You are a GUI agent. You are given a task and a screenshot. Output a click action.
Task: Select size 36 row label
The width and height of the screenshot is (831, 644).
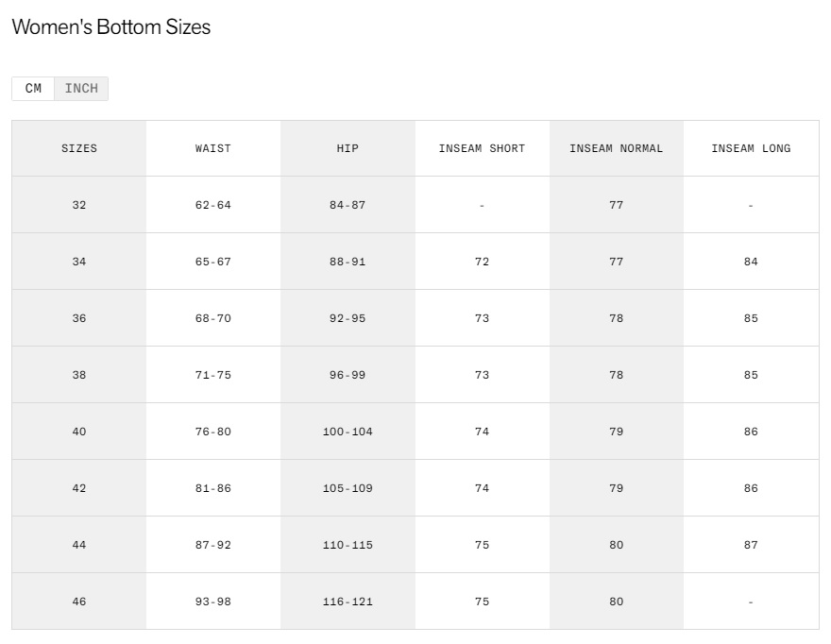point(79,318)
